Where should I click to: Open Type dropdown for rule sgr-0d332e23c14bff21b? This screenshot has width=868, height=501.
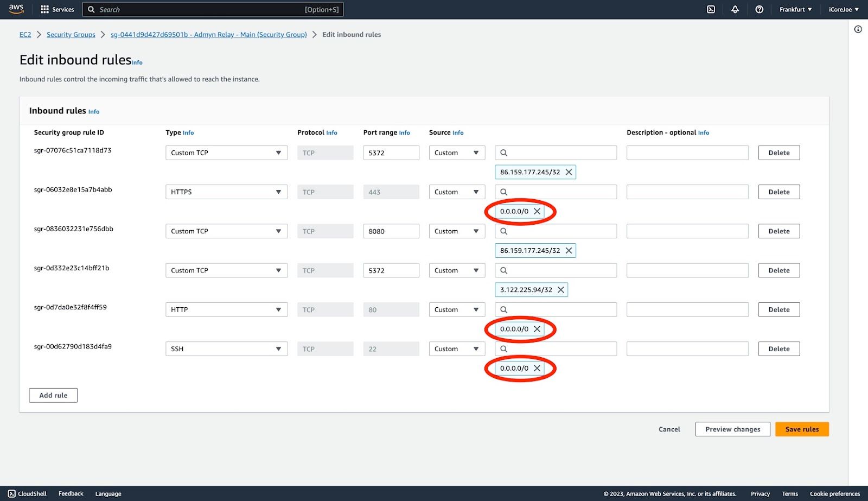[226, 270]
